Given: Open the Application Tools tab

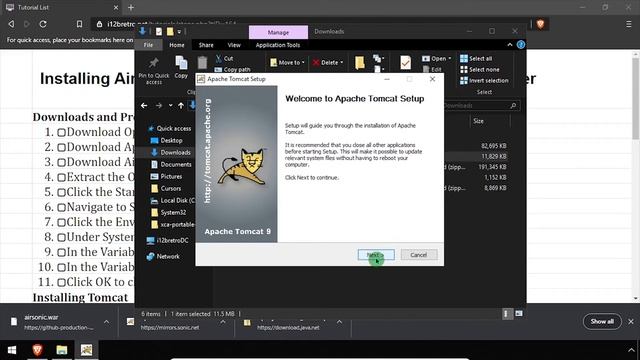Looking at the screenshot, I should pos(278,45).
